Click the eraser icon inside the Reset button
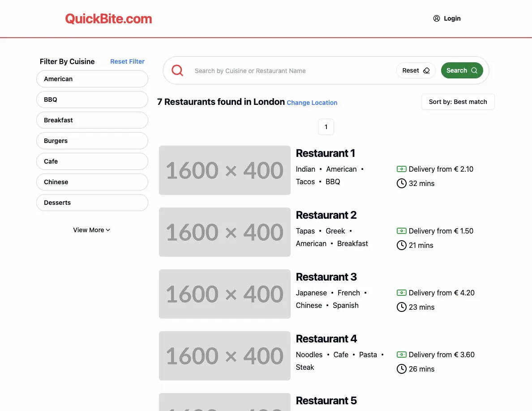The width and height of the screenshot is (532, 411). 426,70
